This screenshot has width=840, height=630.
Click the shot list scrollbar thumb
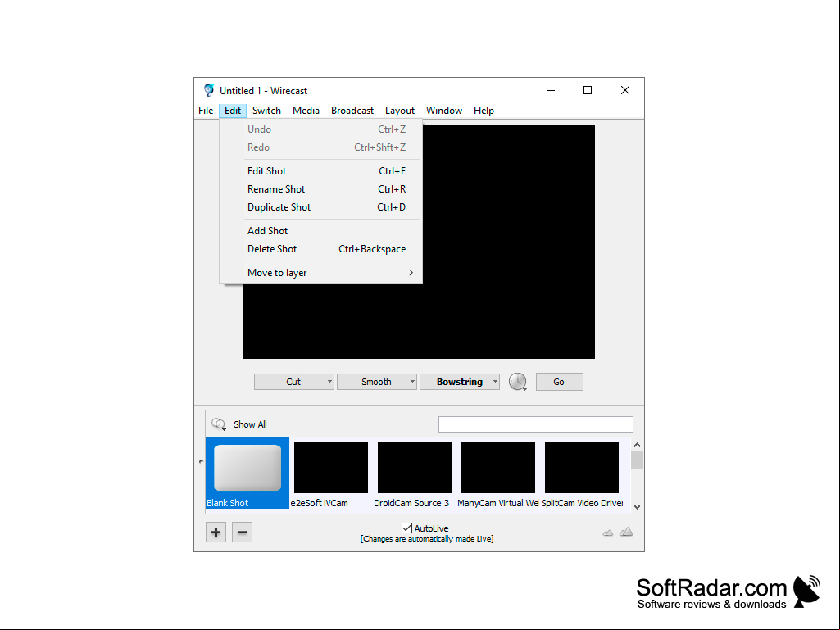click(637, 460)
